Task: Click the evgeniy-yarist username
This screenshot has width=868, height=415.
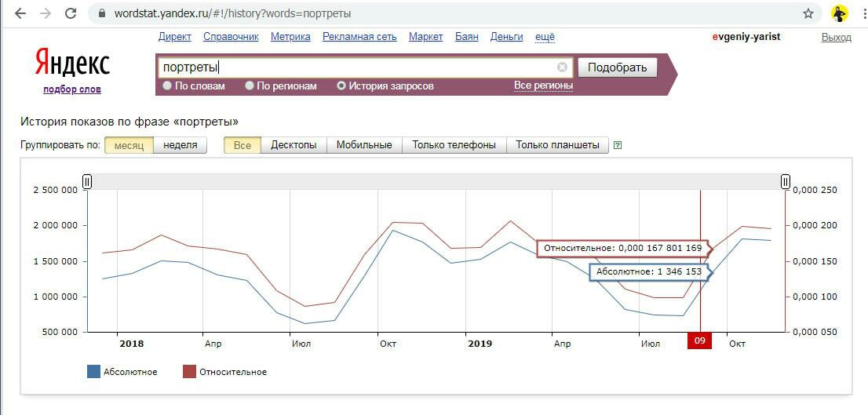Action: (747, 37)
